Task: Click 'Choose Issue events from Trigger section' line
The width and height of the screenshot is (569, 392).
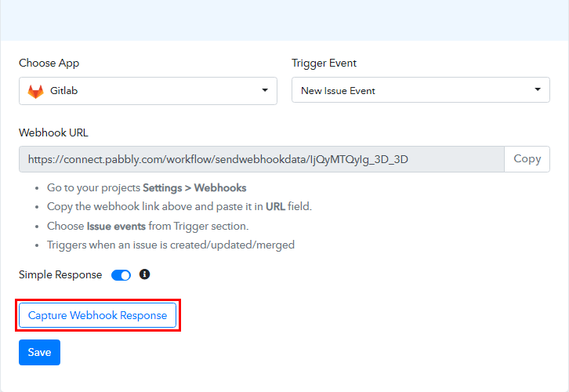Action: pyautogui.click(x=147, y=226)
